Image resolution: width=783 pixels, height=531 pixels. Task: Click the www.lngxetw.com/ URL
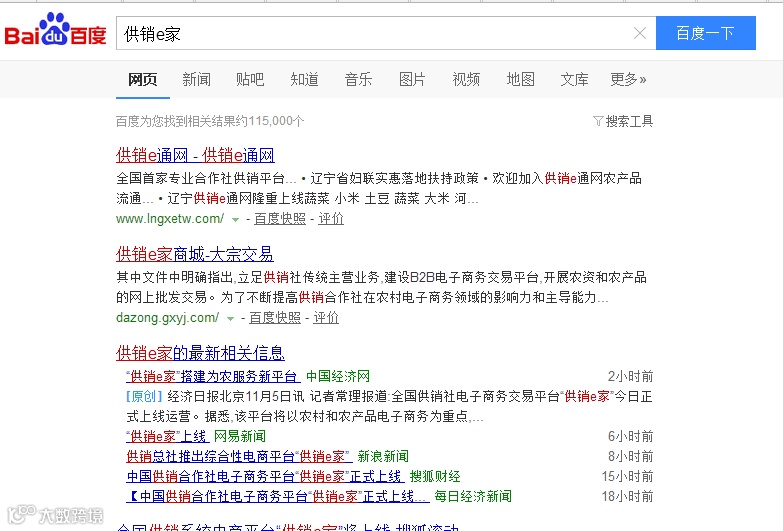coord(170,219)
